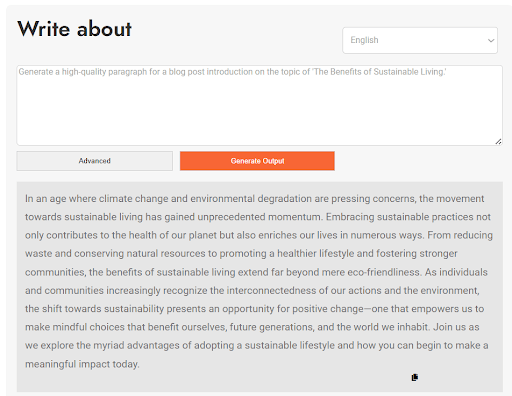This screenshot has width=512, height=396.
Task: Click the first output line starting 'In an age'
Action: (x=254, y=199)
